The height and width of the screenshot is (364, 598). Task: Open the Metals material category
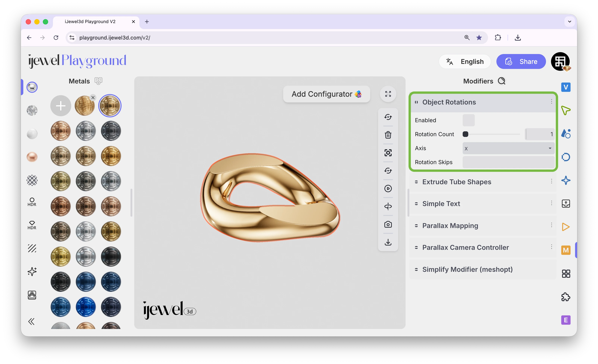click(32, 87)
